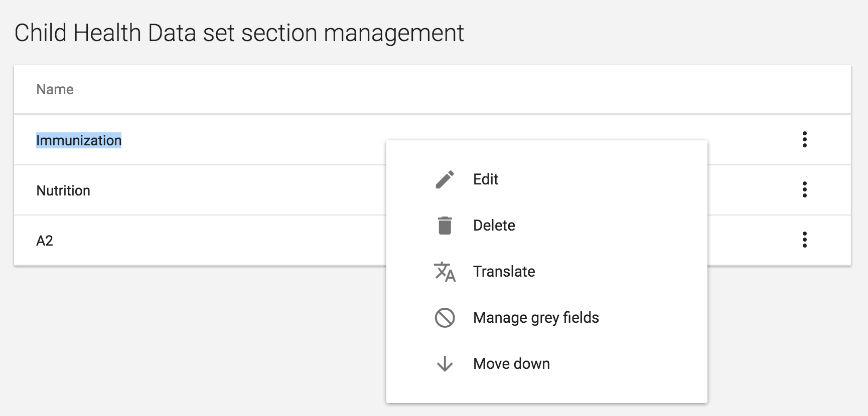Viewport: 868px width, 416px height.
Task: Click the translate language icon
Action: pyautogui.click(x=445, y=272)
